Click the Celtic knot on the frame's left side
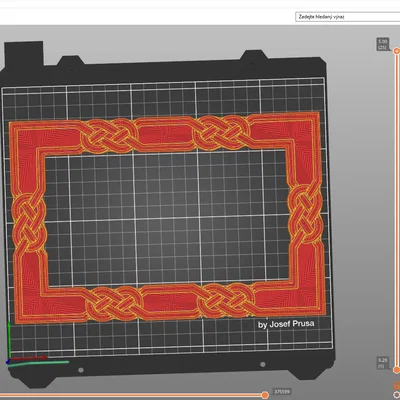This screenshot has height=400, width=400. point(29,222)
